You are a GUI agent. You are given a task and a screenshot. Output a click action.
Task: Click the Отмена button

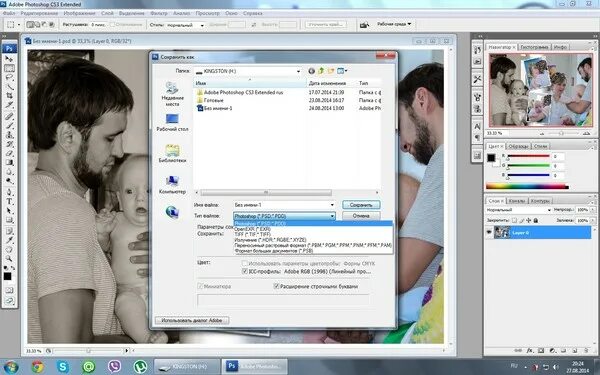(361, 216)
